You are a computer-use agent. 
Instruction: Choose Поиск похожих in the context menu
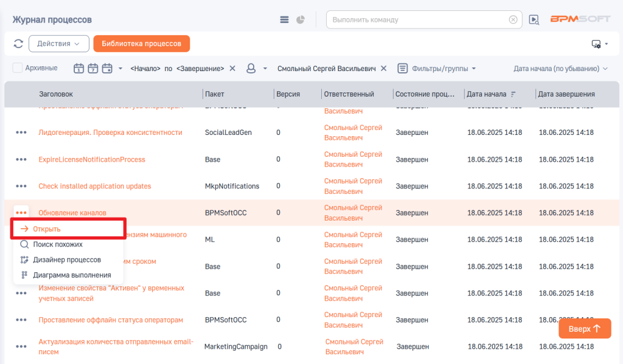point(68,244)
